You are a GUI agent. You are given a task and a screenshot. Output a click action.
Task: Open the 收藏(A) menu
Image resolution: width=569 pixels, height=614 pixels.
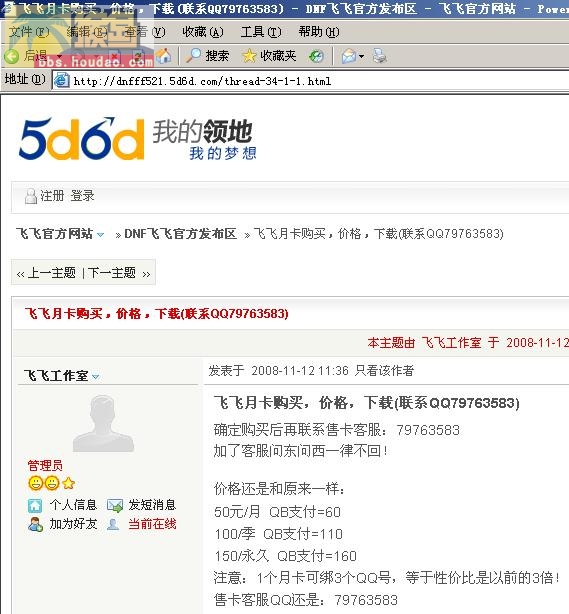tap(203, 31)
